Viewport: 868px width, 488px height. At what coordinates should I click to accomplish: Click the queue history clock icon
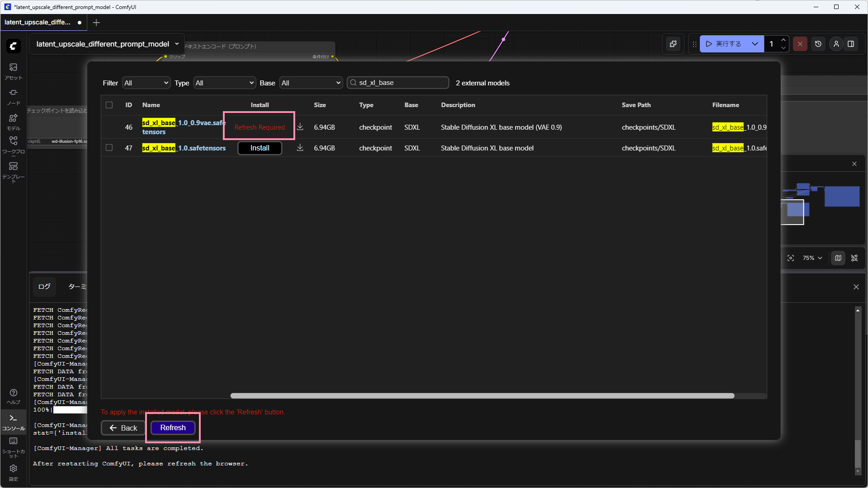[x=818, y=44]
